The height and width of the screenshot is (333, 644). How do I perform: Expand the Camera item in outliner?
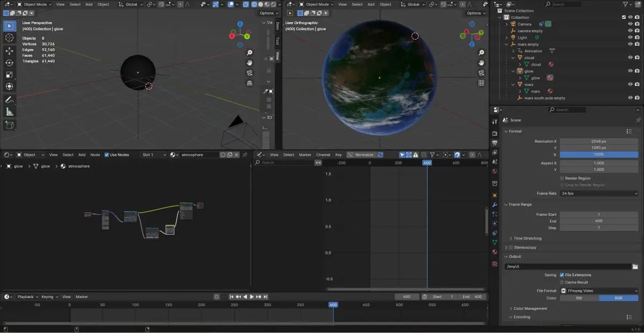507,24
